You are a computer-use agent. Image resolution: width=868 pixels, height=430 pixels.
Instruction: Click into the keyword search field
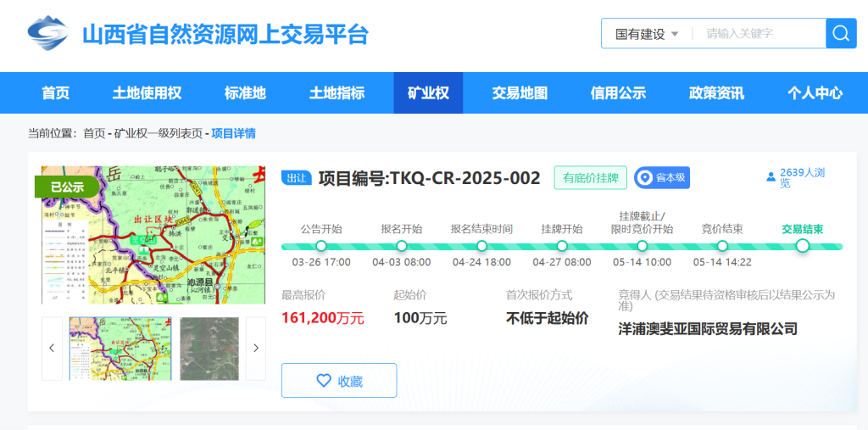754,34
